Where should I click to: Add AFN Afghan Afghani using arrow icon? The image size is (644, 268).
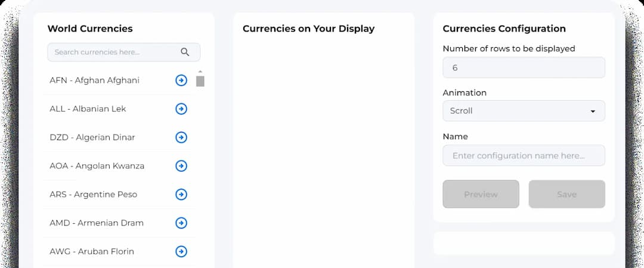point(181,80)
